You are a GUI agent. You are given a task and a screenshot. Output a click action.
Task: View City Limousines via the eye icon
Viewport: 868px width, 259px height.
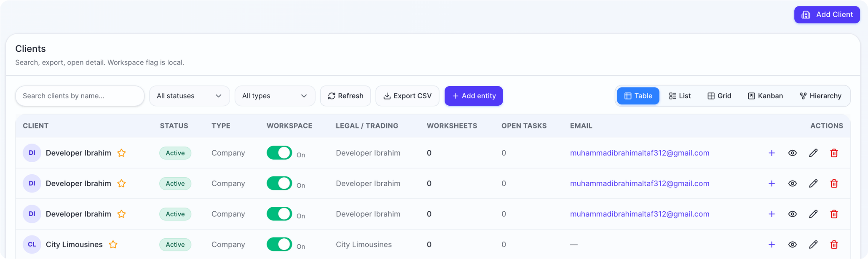point(793,245)
